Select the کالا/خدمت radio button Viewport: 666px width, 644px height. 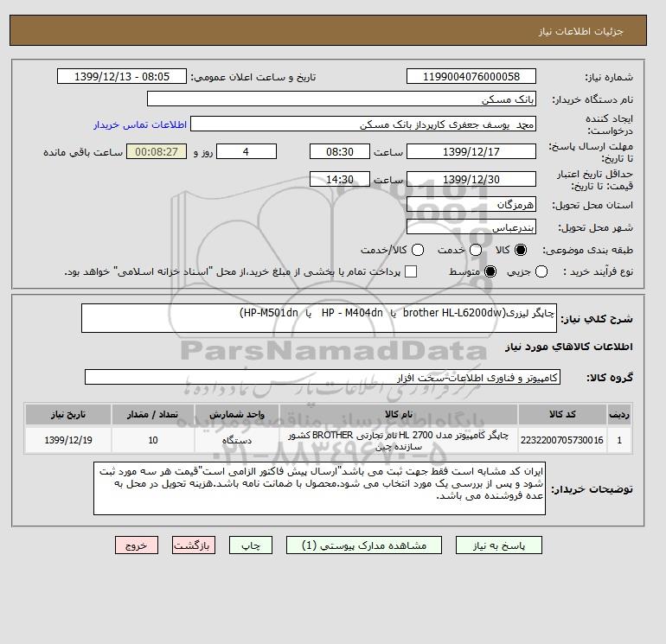coord(418,250)
